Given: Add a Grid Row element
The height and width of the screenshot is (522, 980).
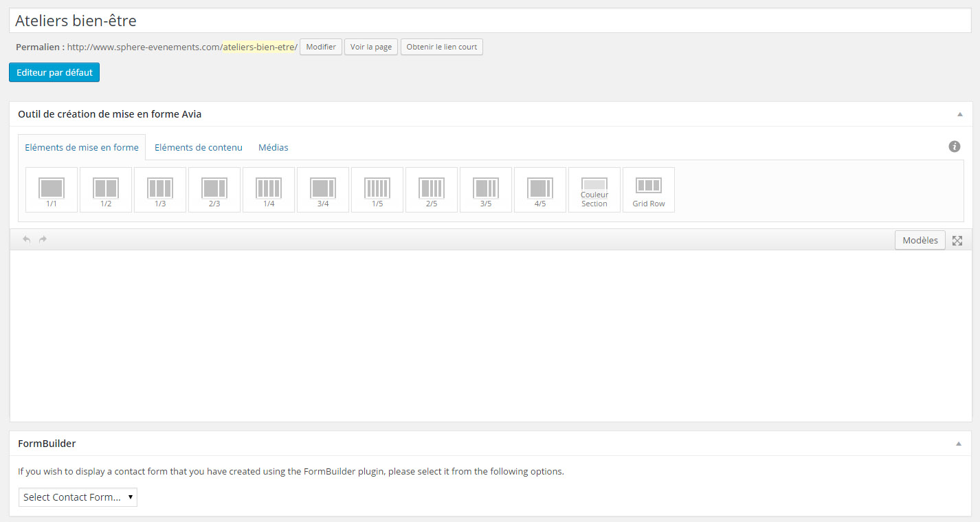Looking at the screenshot, I should [x=649, y=190].
